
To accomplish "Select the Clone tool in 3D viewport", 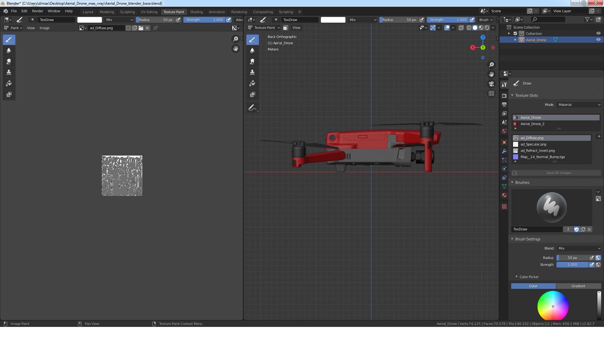I will tap(252, 72).
